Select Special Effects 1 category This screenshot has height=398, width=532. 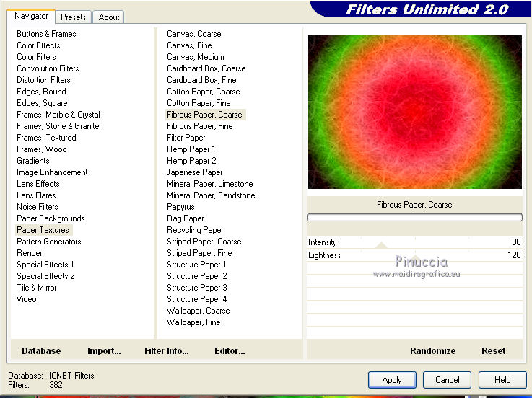[x=45, y=265]
